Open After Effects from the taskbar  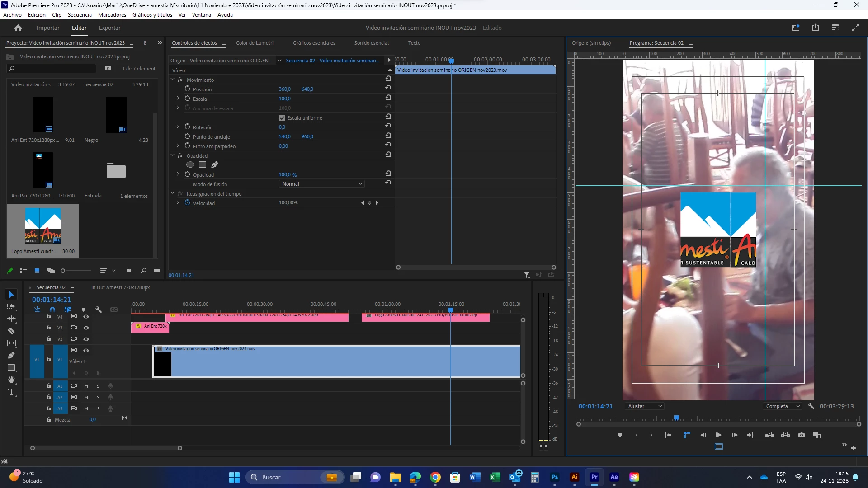pyautogui.click(x=614, y=477)
